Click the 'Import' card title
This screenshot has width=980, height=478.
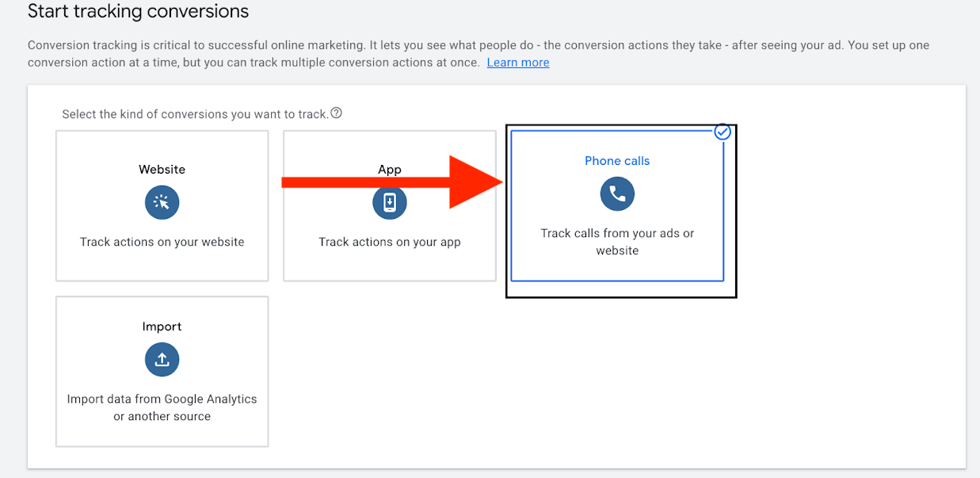tap(162, 327)
